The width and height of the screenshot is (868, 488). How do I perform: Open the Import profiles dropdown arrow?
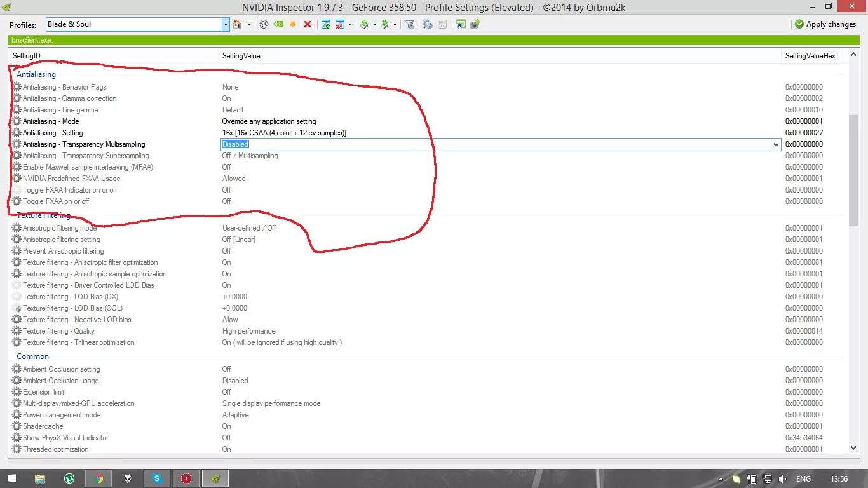(395, 24)
